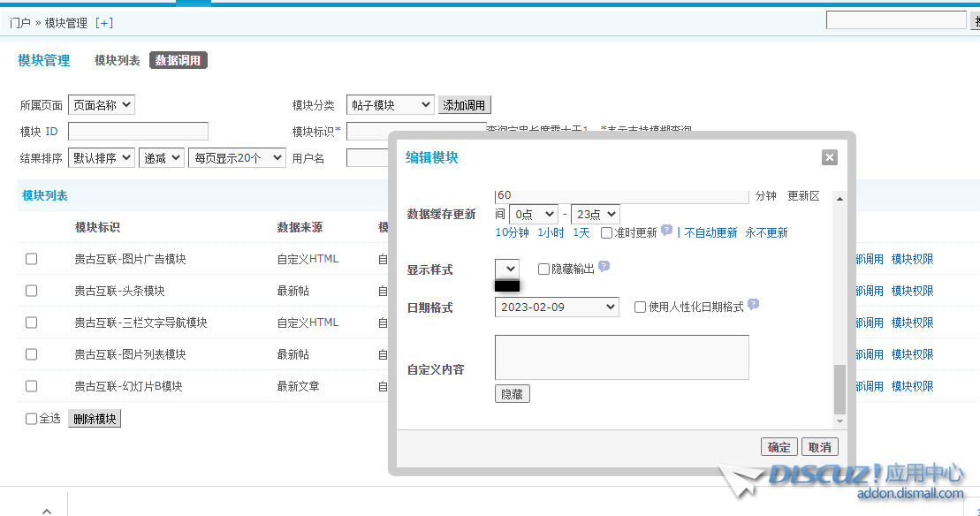The width and height of the screenshot is (980, 516).
Task: Enable the 准时更新 checkbox
Action: [x=608, y=233]
